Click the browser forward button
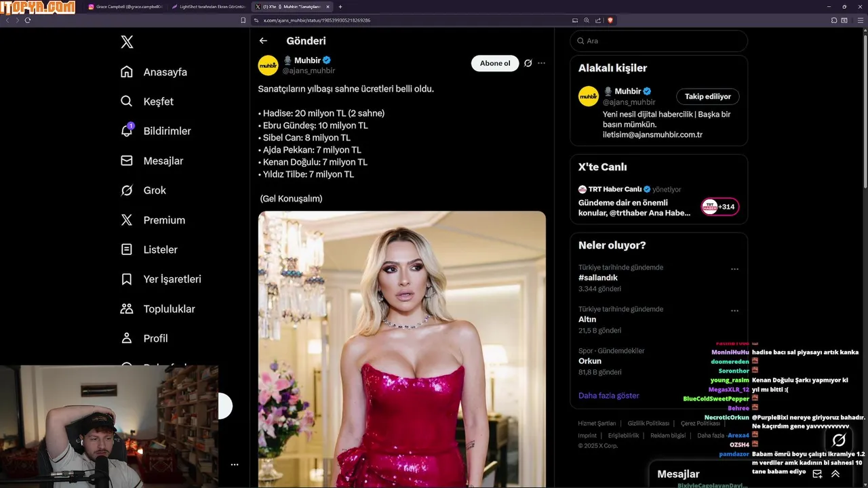This screenshot has height=488, width=868. tap(17, 20)
